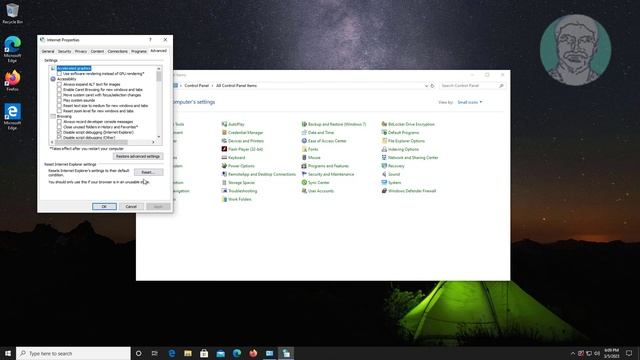Switch to the Privacy tab
640x360 pixels.
click(x=81, y=51)
